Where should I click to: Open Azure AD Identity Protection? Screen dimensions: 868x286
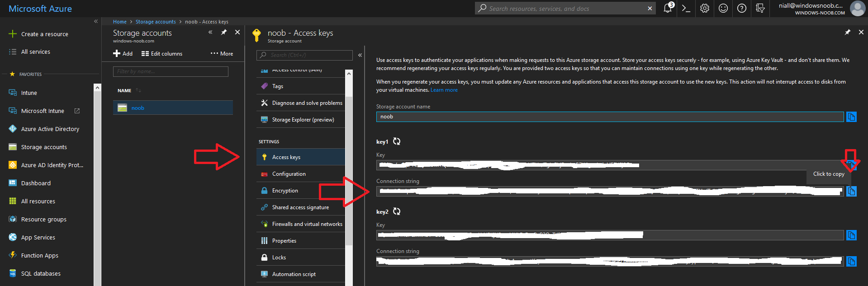(52, 165)
